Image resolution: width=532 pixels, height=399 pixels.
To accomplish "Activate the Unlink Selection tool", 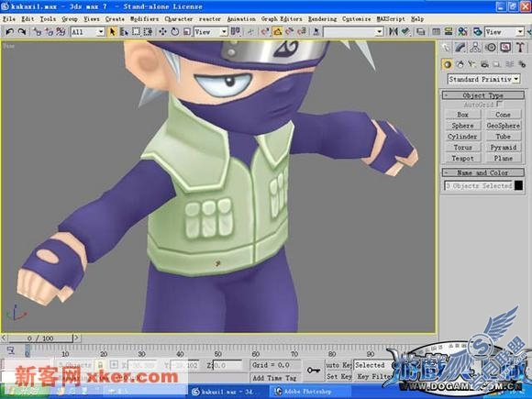I will [x=49, y=32].
